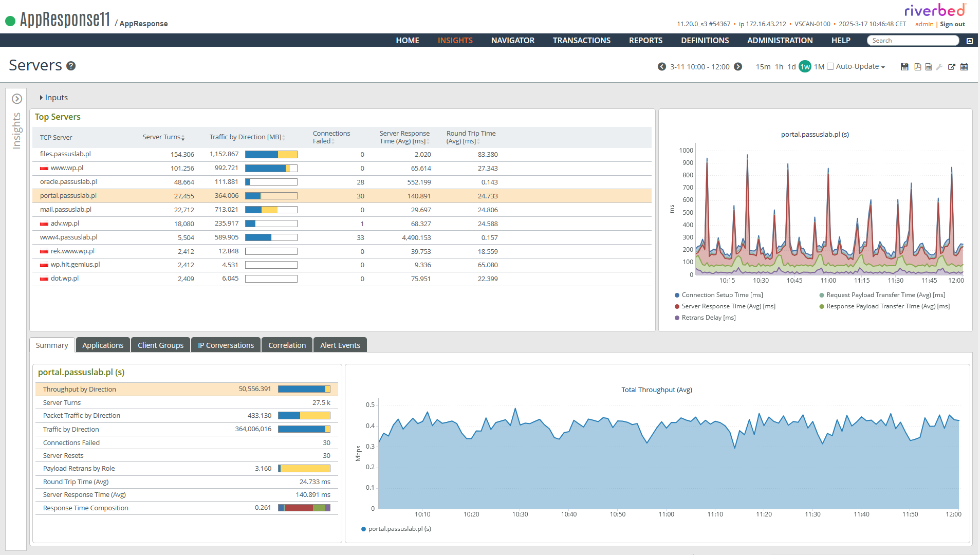This screenshot has width=980, height=555.
Task: Click the save insight floppy icon
Action: (904, 67)
